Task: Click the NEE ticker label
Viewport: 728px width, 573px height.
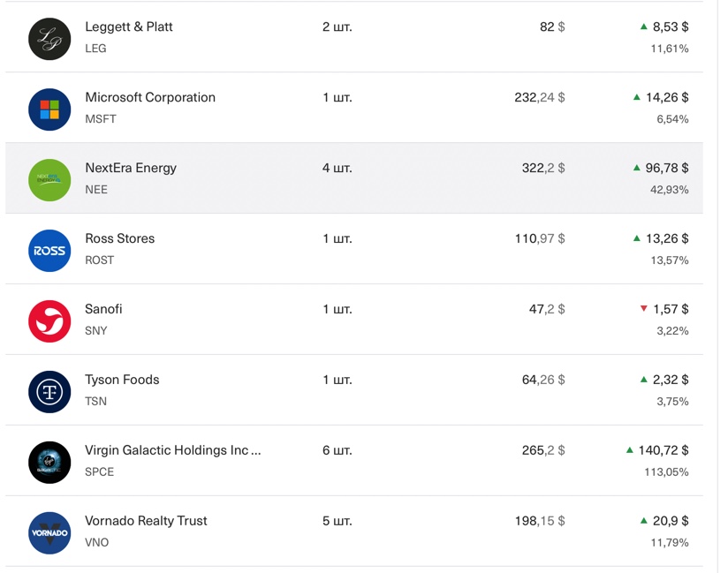Action: coord(96,189)
